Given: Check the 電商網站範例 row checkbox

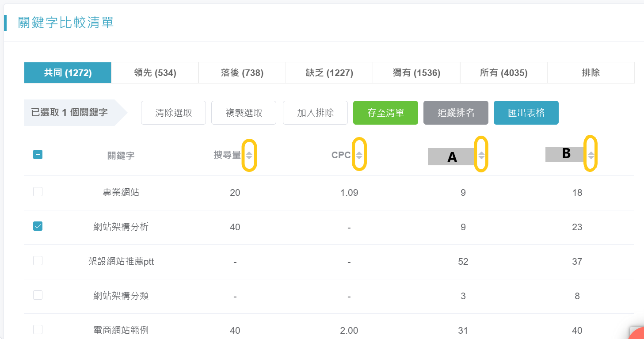Looking at the screenshot, I should [x=38, y=330].
